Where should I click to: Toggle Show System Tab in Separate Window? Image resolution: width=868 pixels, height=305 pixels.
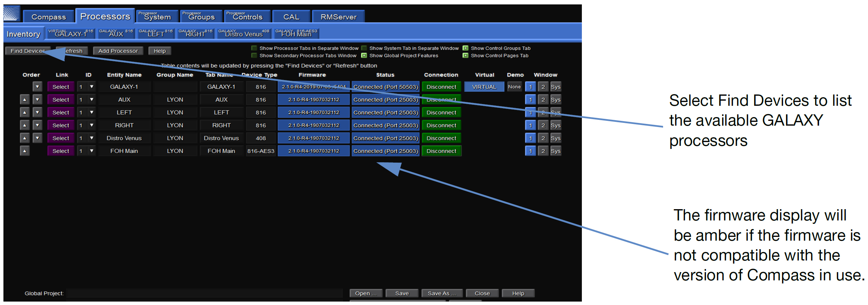point(364,48)
